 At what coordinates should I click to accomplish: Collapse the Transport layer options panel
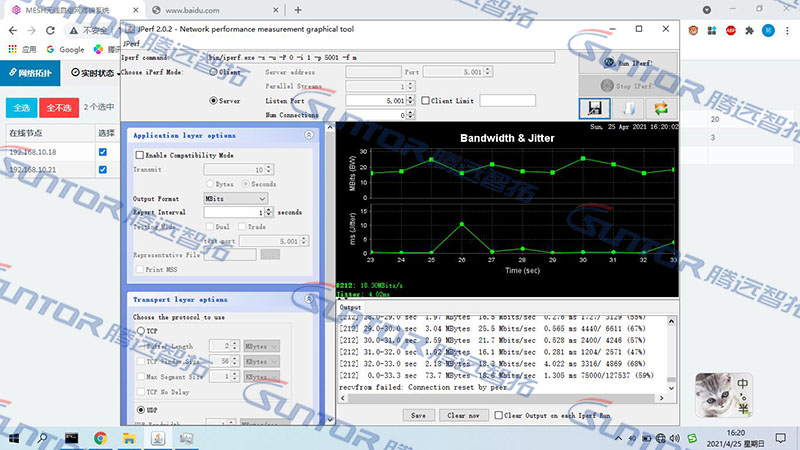309,299
